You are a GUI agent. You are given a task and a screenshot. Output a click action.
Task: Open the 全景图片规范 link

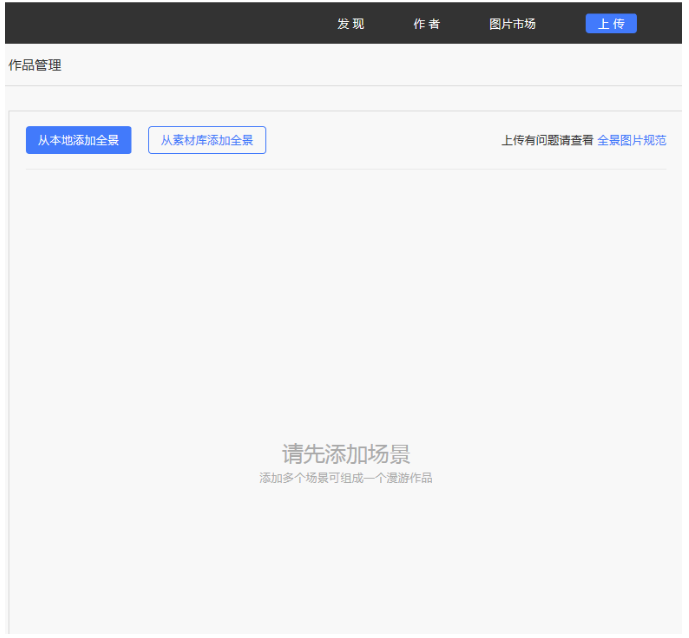pos(632,140)
